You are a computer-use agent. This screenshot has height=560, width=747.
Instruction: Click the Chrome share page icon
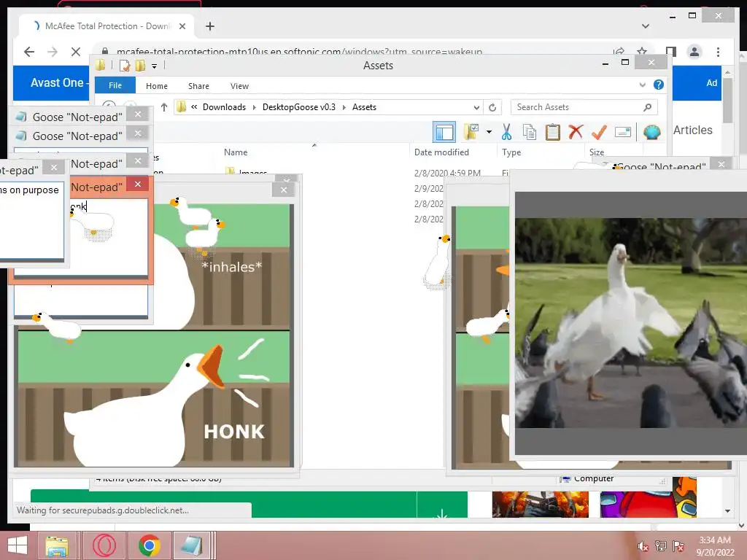[619, 52]
